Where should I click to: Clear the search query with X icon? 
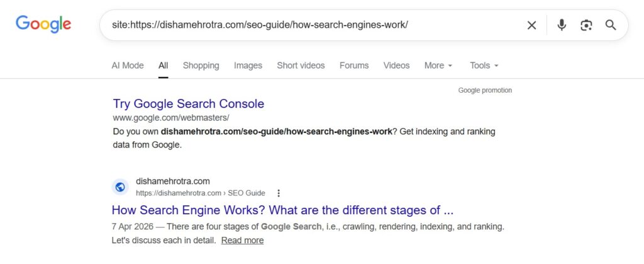(x=531, y=25)
